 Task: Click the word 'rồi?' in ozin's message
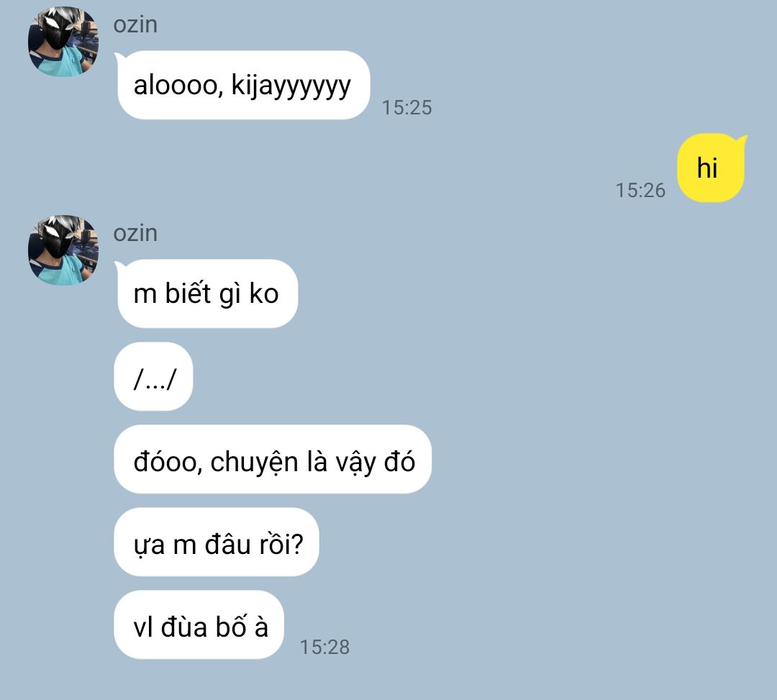(x=281, y=543)
